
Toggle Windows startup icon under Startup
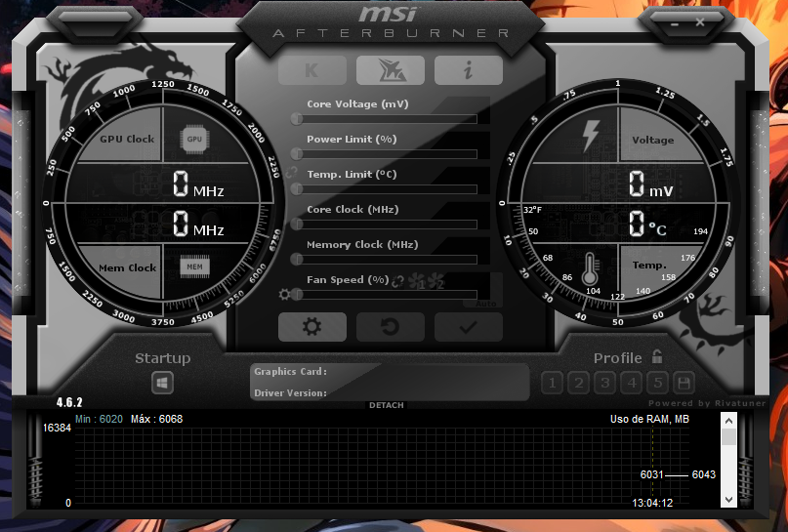point(162,384)
